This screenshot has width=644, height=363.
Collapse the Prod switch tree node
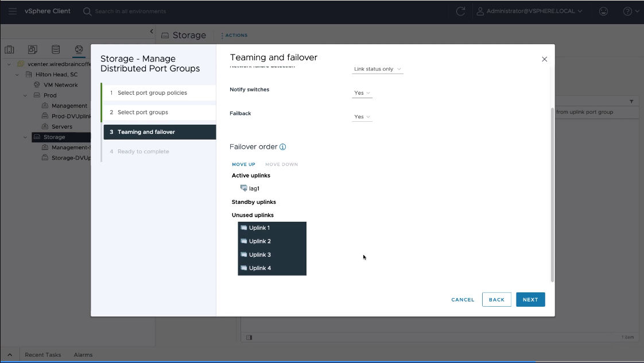pyautogui.click(x=25, y=95)
